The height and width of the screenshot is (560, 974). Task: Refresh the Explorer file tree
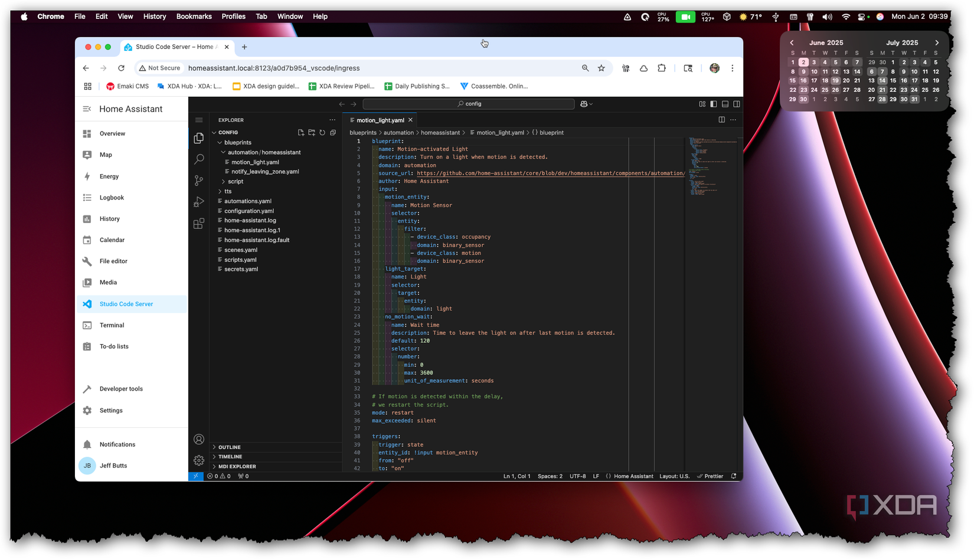click(322, 133)
